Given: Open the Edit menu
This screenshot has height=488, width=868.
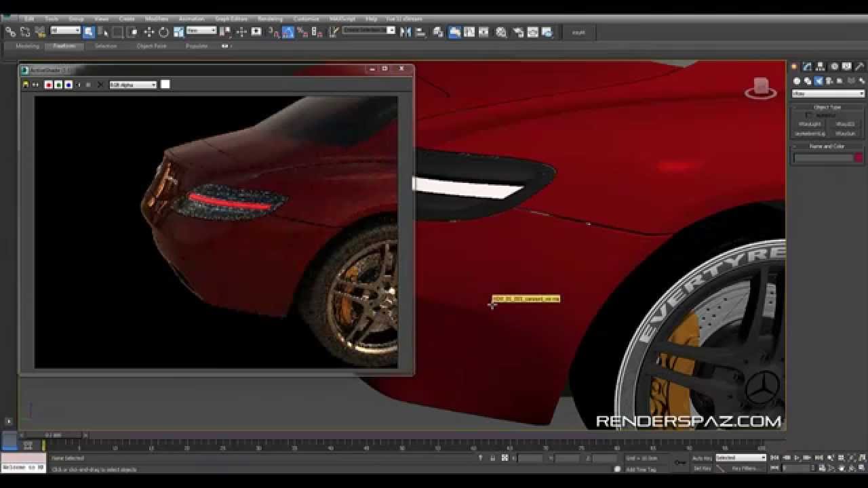Looking at the screenshot, I should pos(29,19).
